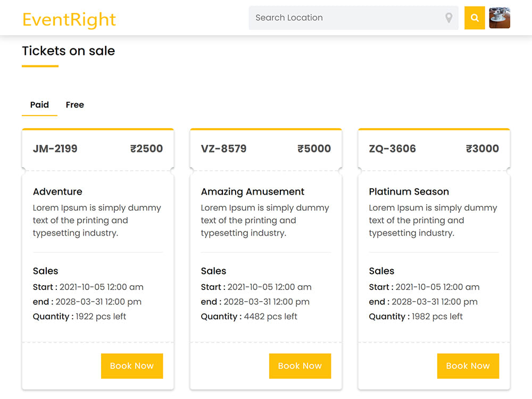Book Now for the Adventure ticket

click(132, 366)
